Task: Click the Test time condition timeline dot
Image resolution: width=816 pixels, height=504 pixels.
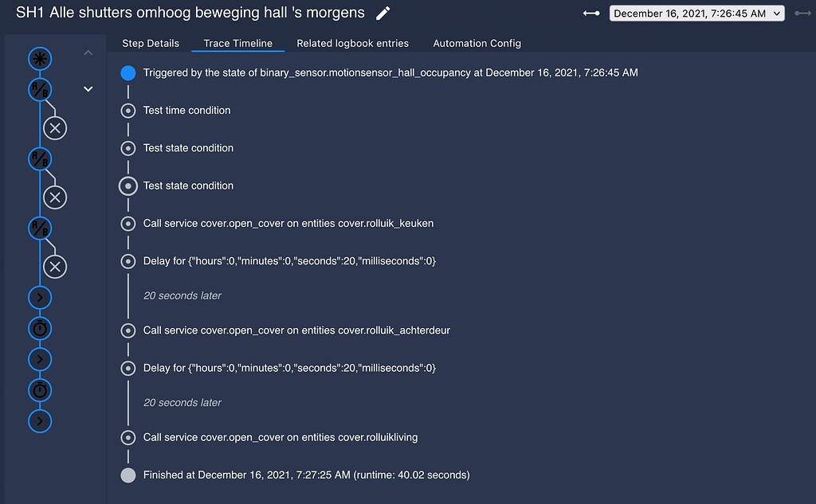Action: pyautogui.click(x=127, y=111)
